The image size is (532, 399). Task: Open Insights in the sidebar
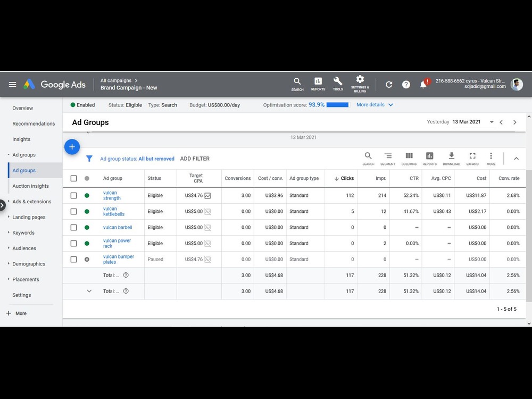21,139
